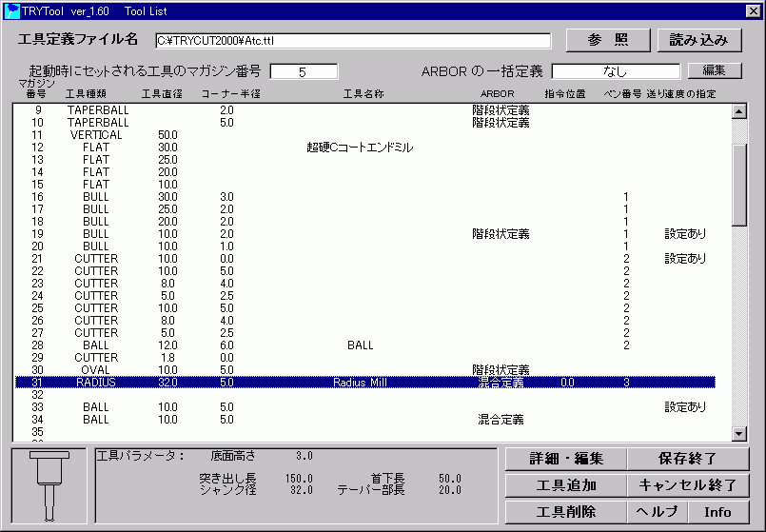Select magazine row 14 FLAT 20.0
Image resolution: width=766 pixels, height=532 pixels.
(365, 172)
